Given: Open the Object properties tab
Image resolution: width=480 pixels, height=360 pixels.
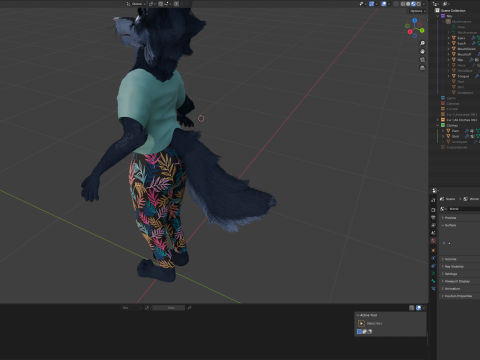Looking at the screenshot, I should coord(433,250).
